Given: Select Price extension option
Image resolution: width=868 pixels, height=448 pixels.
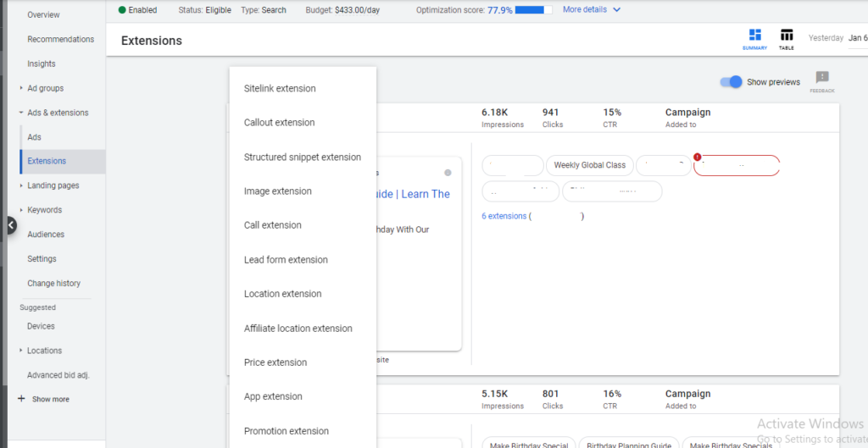Looking at the screenshot, I should tap(275, 362).
